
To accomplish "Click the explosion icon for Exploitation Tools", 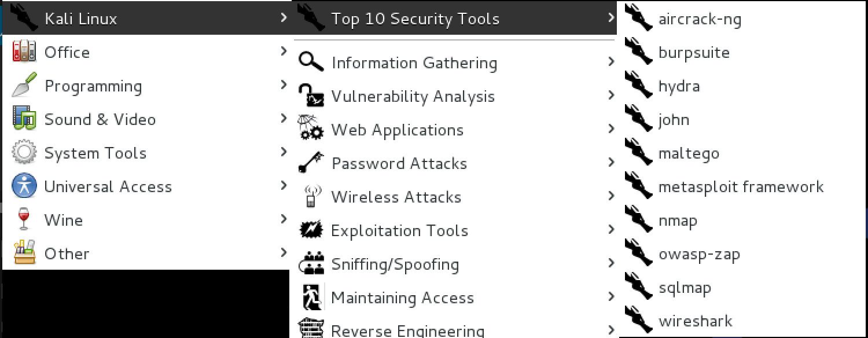I will pyautogui.click(x=311, y=230).
